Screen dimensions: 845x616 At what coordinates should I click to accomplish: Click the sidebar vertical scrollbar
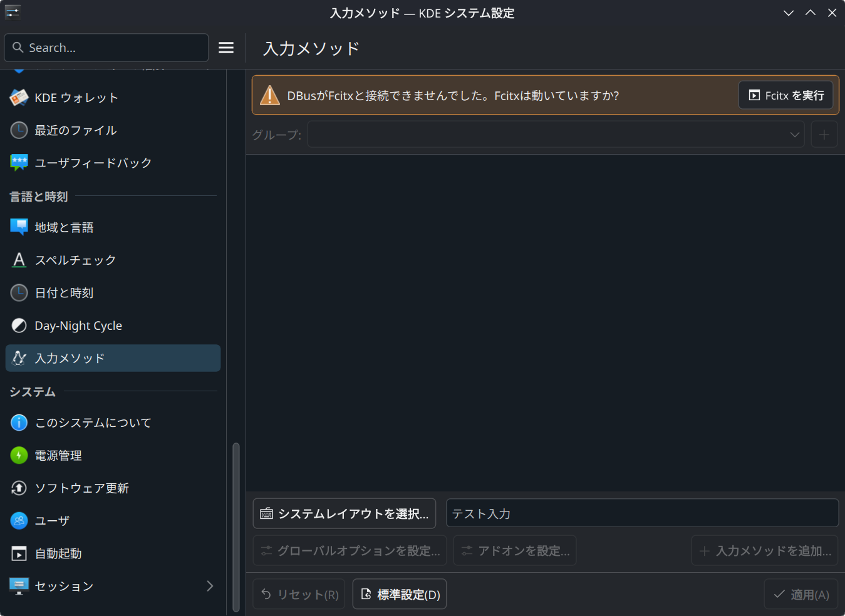click(236, 526)
